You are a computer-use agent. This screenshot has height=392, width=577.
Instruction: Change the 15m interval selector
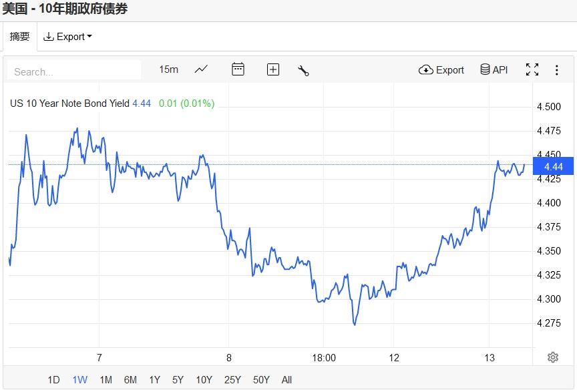click(168, 69)
